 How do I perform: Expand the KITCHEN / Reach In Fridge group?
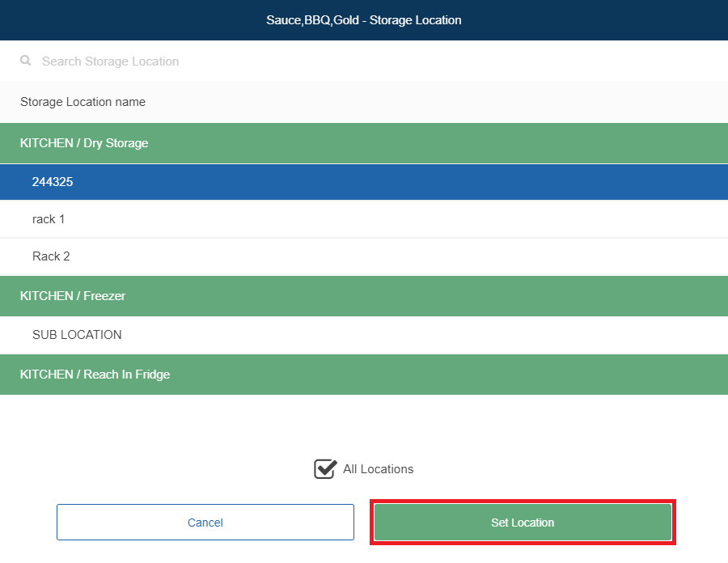tap(95, 375)
